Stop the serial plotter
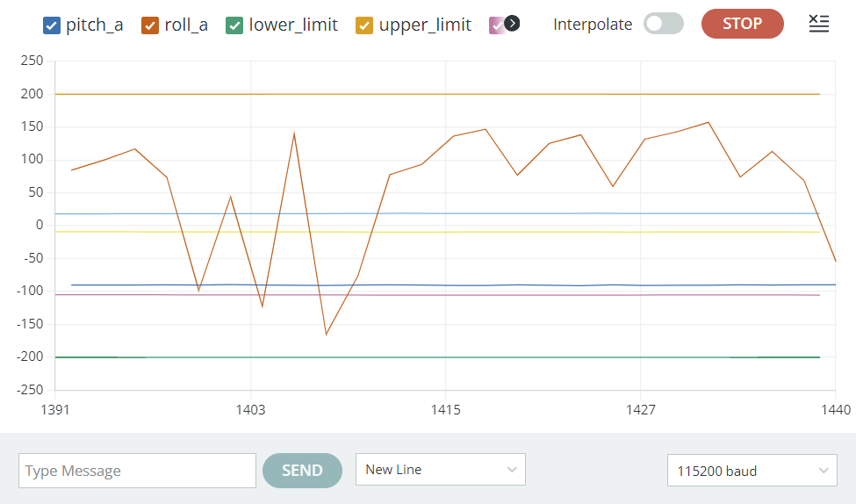The image size is (856, 504). 743,24
